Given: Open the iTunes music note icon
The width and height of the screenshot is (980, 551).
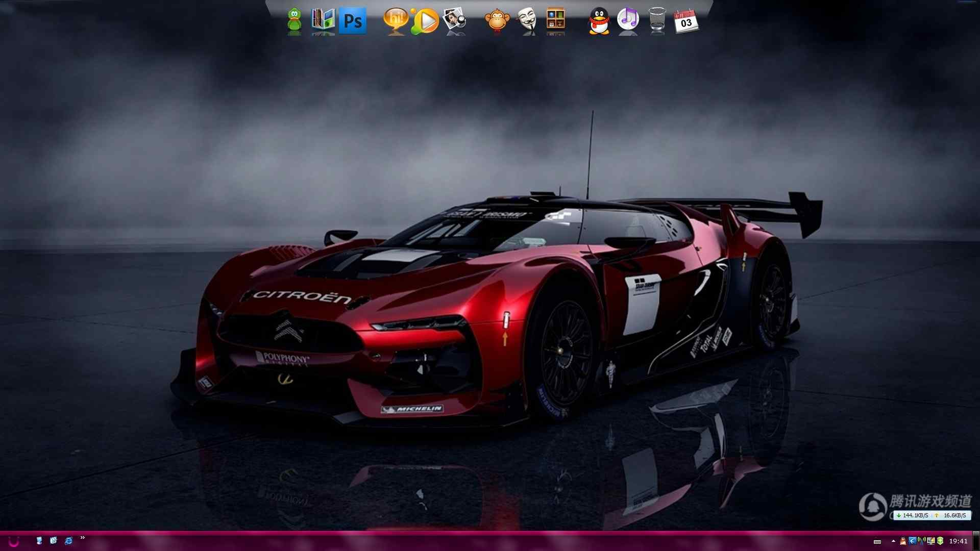Looking at the screenshot, I should click(x=628, y=19).
